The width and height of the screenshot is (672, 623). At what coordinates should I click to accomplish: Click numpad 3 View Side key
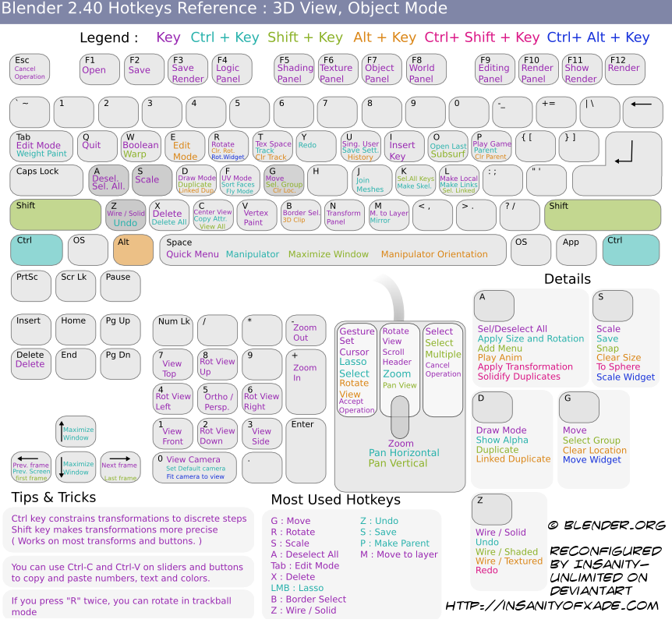[x=262, y=434]
